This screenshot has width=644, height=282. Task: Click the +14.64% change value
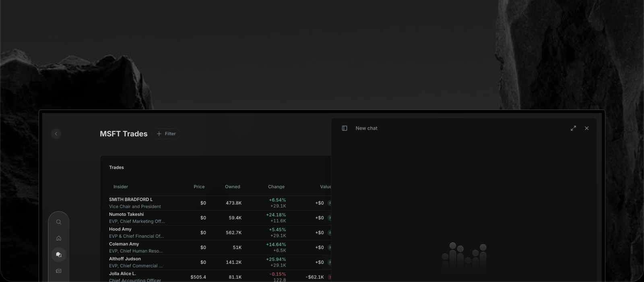point(276,245)
